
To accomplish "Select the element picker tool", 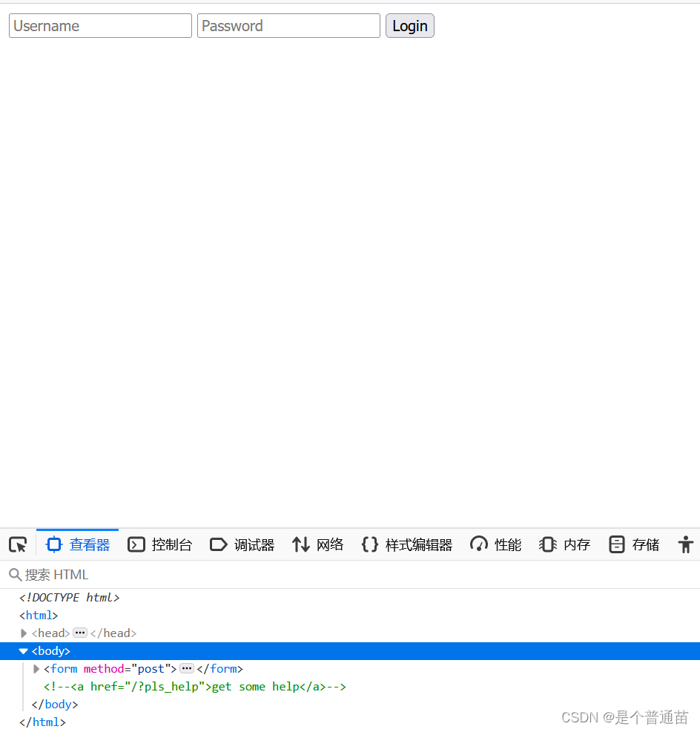I will coord(18,544).
